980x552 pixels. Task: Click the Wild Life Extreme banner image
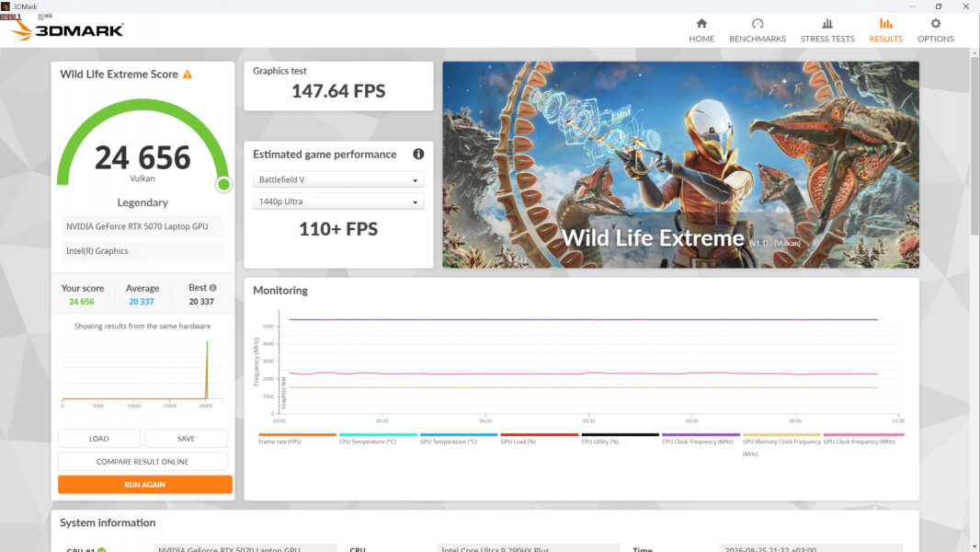pyautogui.click(x=680, y=165)
